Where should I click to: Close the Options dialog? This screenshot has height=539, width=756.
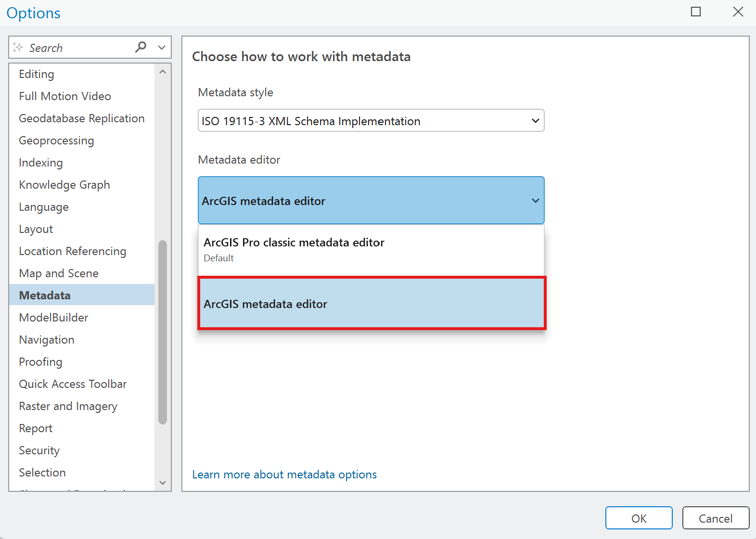[738, 12]
